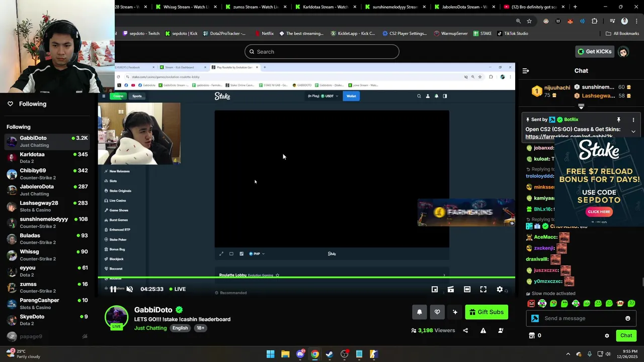Switch to Karldotaa Stream browser tab

325,7
